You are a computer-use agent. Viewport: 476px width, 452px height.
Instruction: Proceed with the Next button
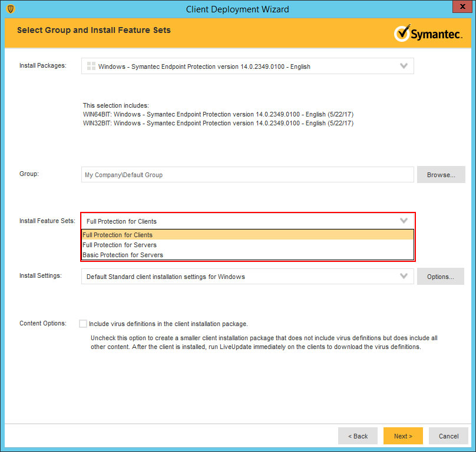point(403,436)
